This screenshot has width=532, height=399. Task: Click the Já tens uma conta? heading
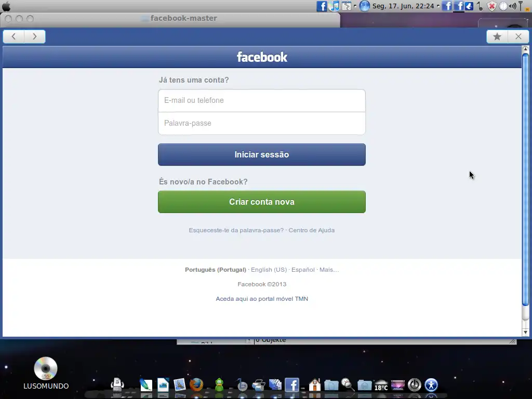click(194, 80)
